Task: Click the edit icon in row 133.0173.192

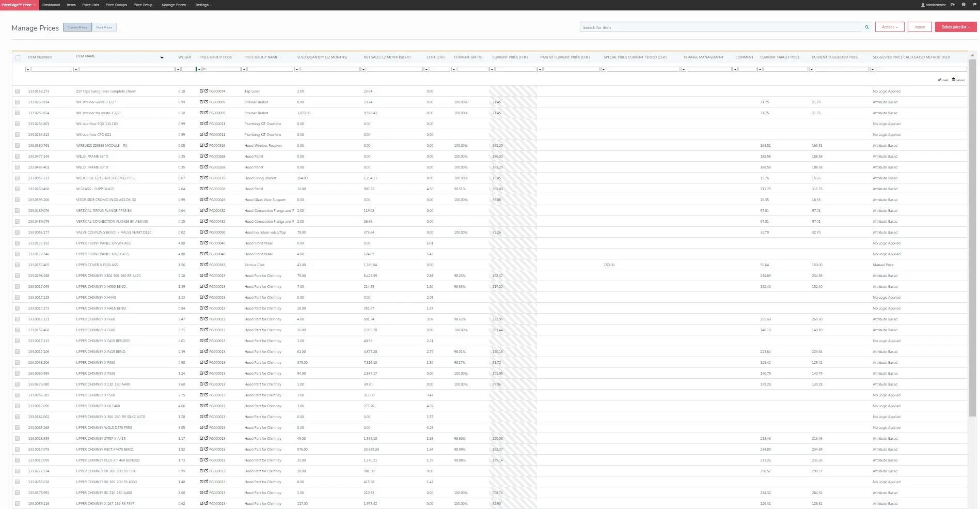Action: click(x=201, y=243)
